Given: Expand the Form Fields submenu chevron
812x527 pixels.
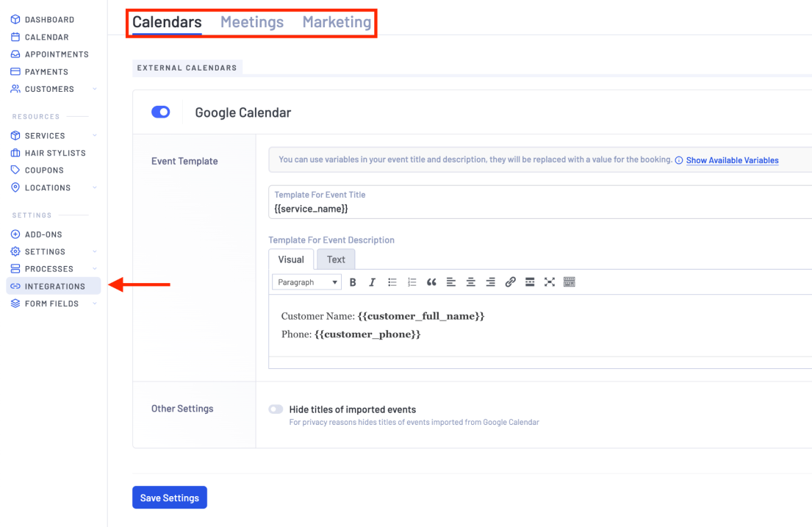Looking at the screenshot, I should (95, 303).
